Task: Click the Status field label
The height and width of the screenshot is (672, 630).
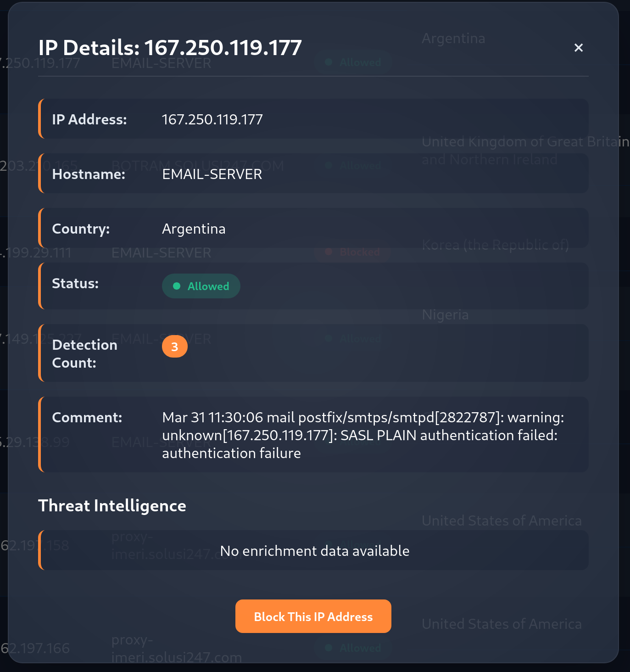Action: tap(75, 284)
